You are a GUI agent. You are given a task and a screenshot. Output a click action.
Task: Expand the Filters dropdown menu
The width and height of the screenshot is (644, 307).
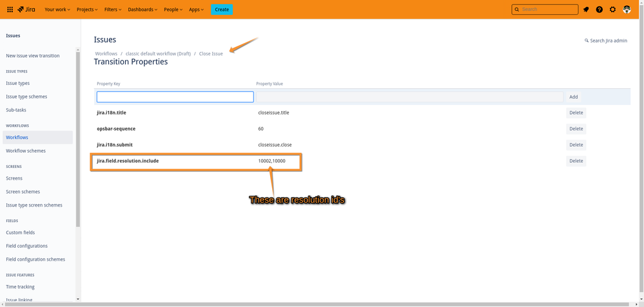tap(113, 10)
